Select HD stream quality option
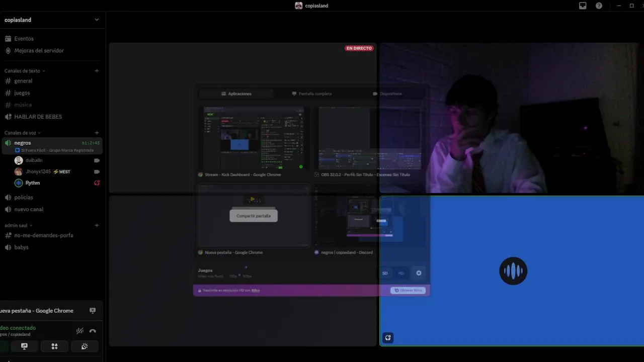 [x=401, y=273]
